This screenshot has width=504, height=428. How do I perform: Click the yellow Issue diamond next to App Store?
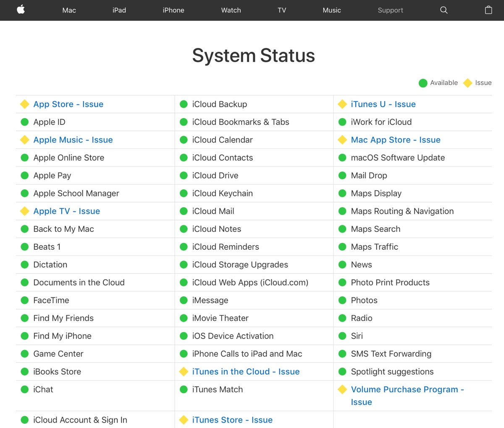pos(24,104)
